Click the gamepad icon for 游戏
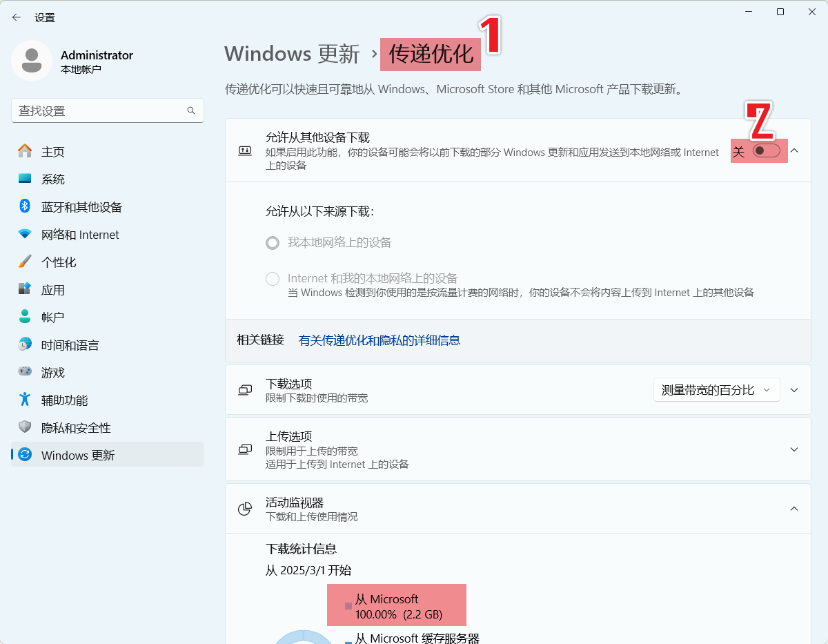Image resolution: width=828 pixels, height=644 pixels. pos(25,372)
